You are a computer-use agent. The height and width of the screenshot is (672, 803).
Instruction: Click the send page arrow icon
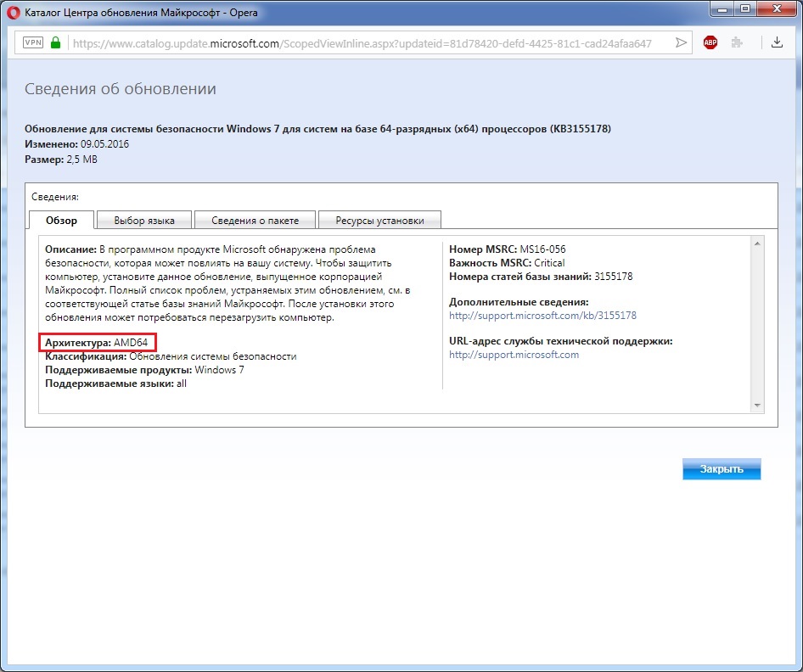click(681, 42)
